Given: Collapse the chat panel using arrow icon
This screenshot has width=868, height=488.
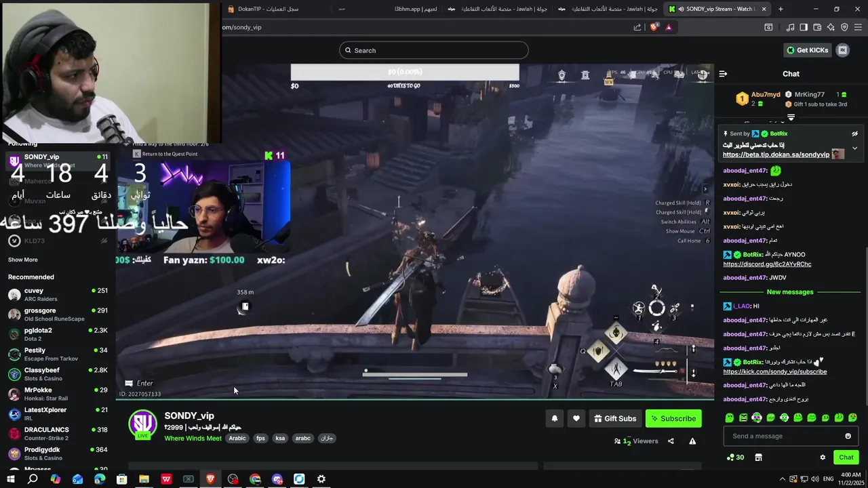Looking at the screenshot, I should click(x=723, y=74).
